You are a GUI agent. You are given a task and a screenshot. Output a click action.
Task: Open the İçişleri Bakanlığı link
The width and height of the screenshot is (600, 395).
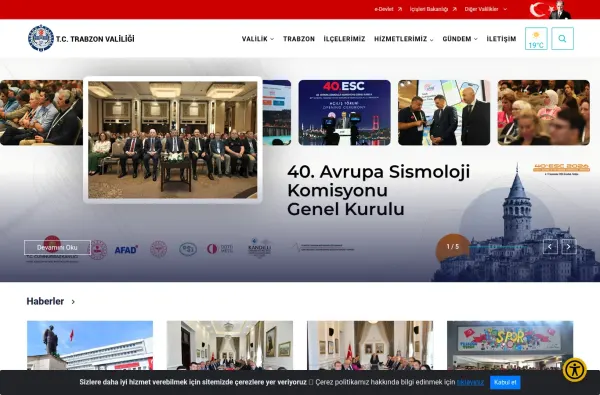(x=429, y=9)
